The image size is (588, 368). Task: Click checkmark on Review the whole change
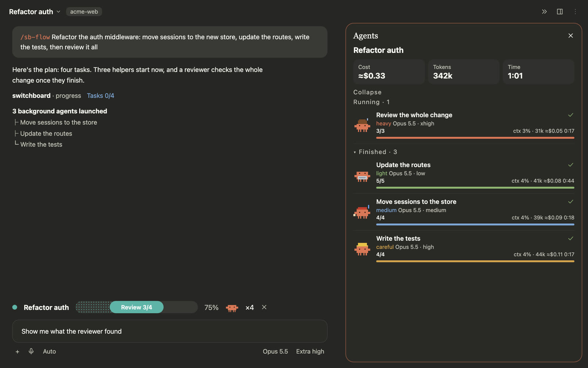571,115
